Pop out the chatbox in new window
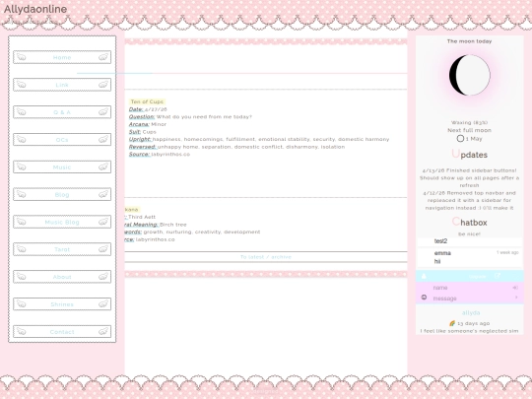The height and width of the screenshot is (399, 532). [498, 276]
